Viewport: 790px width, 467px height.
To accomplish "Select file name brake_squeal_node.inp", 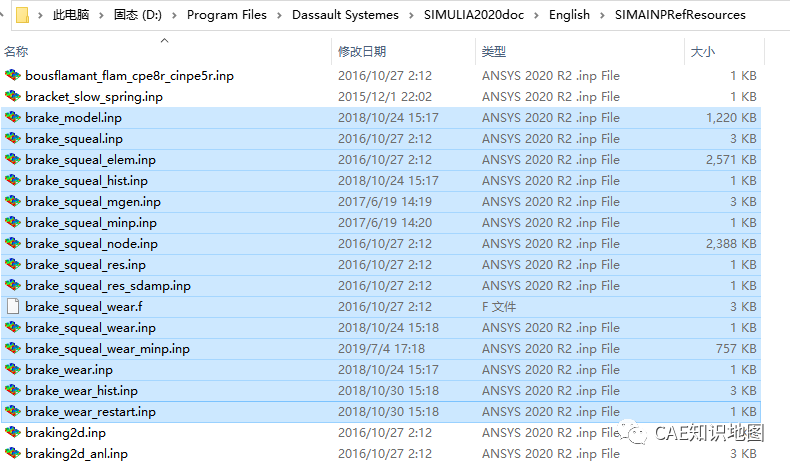I will (92, 244).
